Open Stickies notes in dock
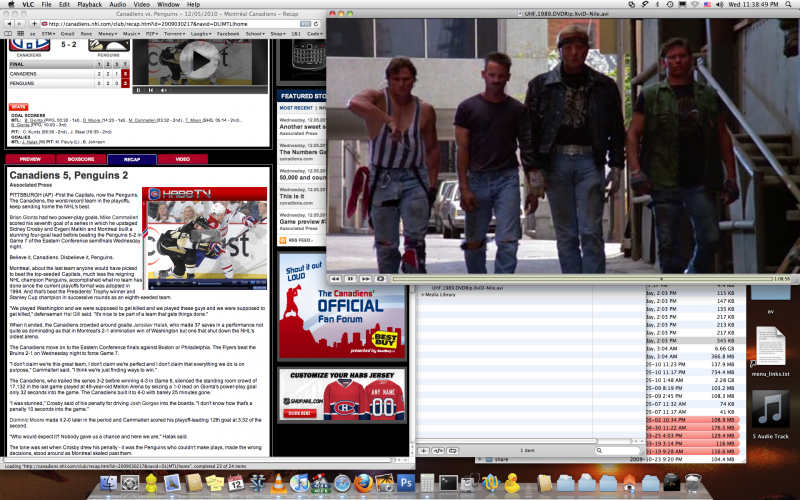This screenshot has height=500, width=800. click(215, 483)
